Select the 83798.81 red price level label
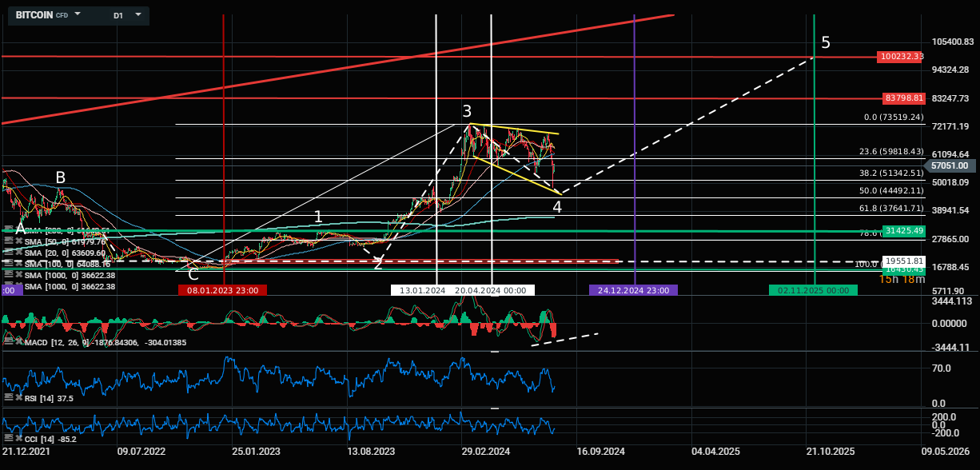 pyautogui.click(x=903, y=98)
